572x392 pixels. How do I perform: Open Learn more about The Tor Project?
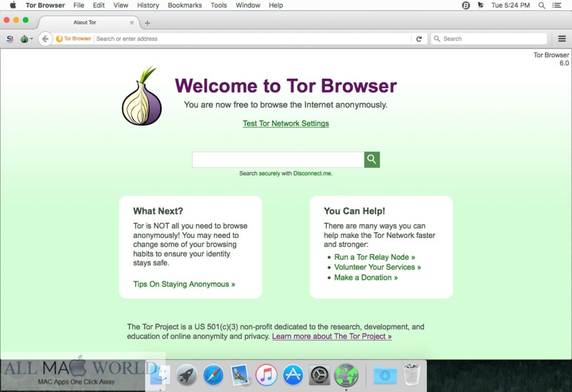332,336
